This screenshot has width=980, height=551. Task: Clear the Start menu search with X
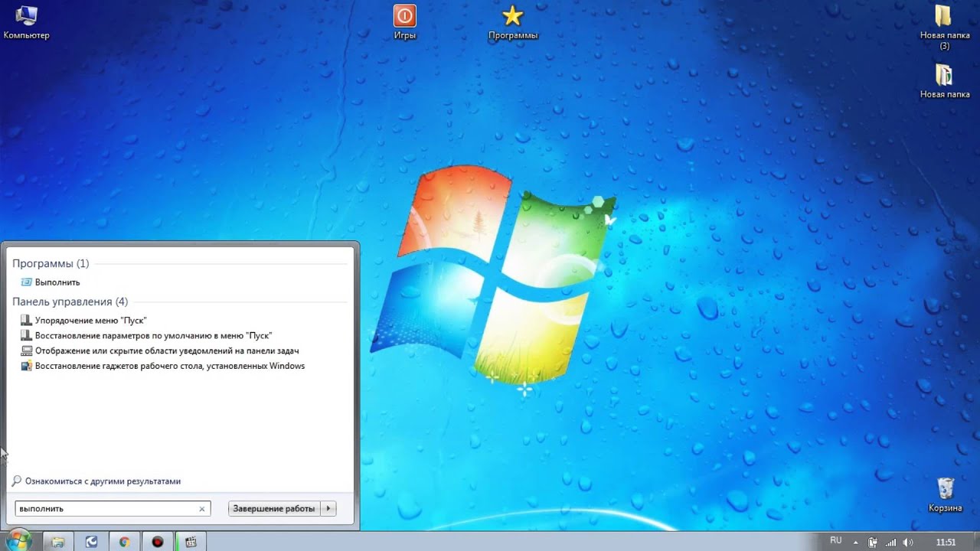[x=202, y=509]
